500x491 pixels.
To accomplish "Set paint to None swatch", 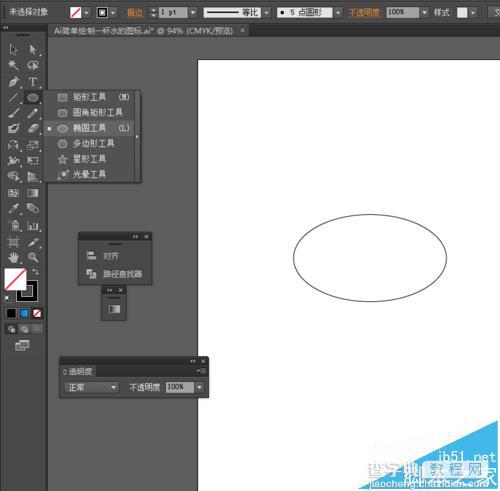I will click(x=37, y=313).
